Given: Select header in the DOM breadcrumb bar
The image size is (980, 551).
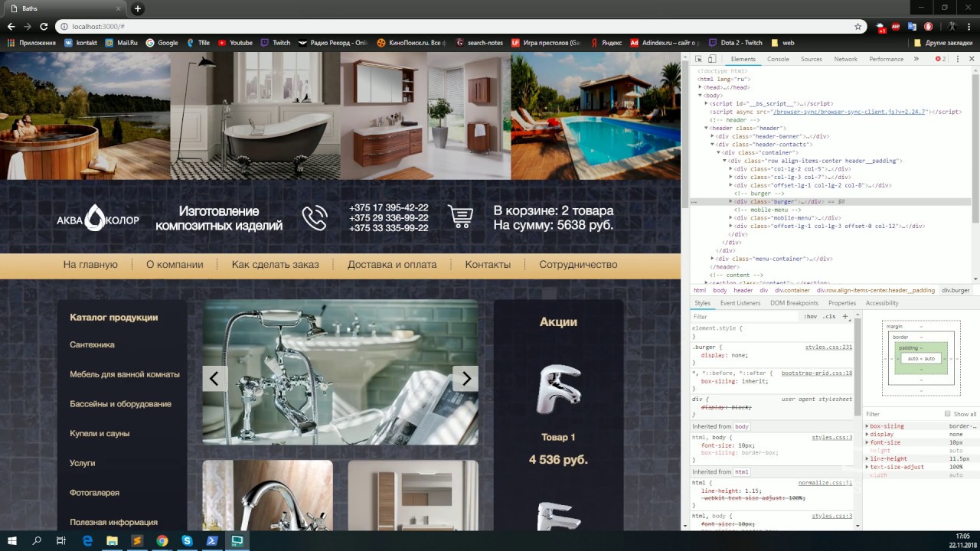Looking at the screenshot, I should 743,291.
